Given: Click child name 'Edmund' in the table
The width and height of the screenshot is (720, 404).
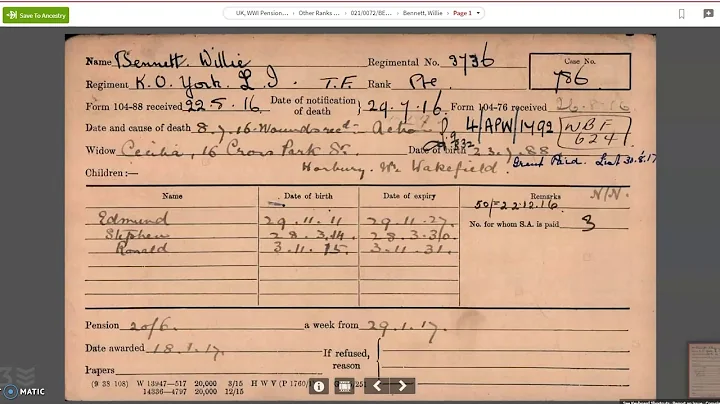Looking at the screenshot, I should point(133,219).
